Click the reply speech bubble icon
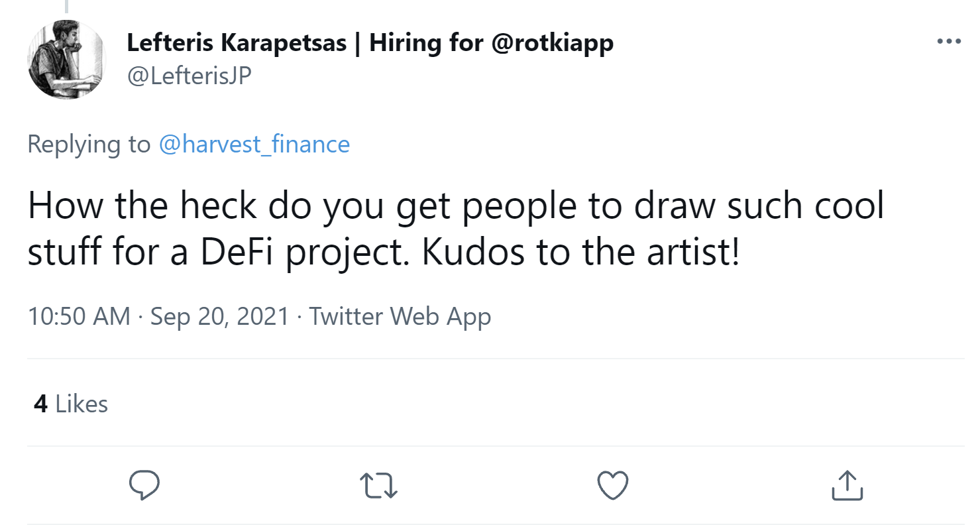Image resolution: width=980 pixels, height=525 pixels. click(143, 485)
